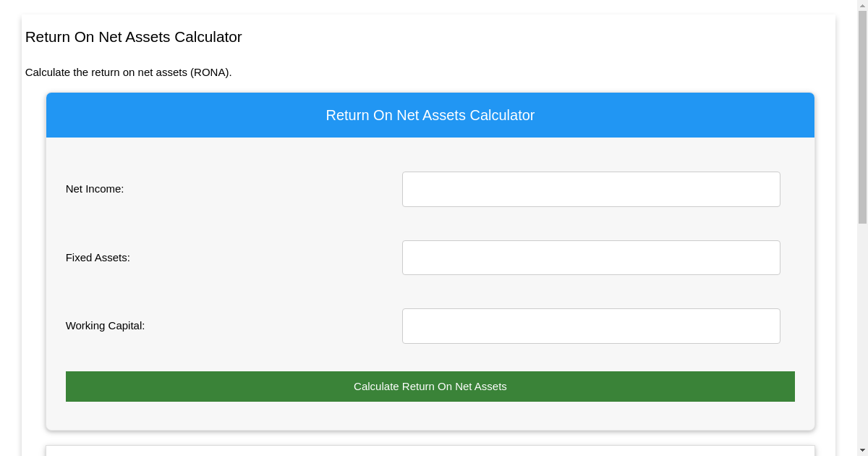The image size is (868, 456).
Task: Click the Working Capital label
Action: pyautogui.click(x=105, y=326)
